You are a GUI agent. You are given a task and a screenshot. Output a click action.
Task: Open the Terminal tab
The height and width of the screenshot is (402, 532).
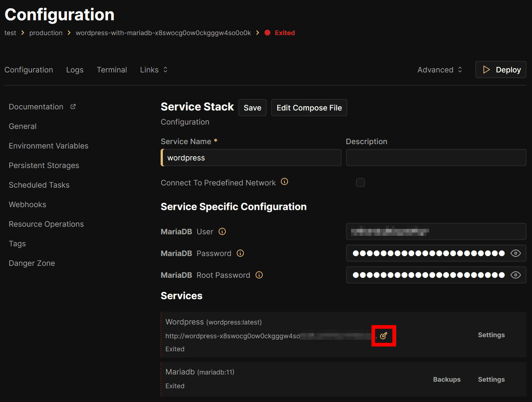(112, 70)
